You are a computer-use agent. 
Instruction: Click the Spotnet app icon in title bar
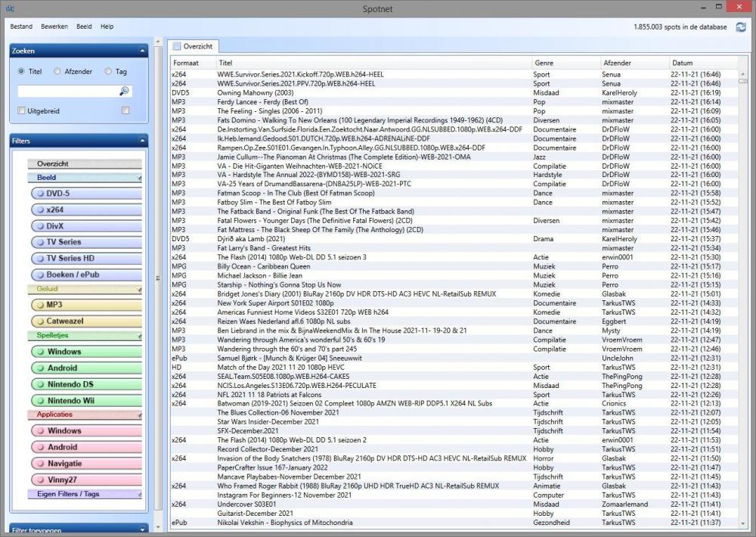[x=8, y=8]
